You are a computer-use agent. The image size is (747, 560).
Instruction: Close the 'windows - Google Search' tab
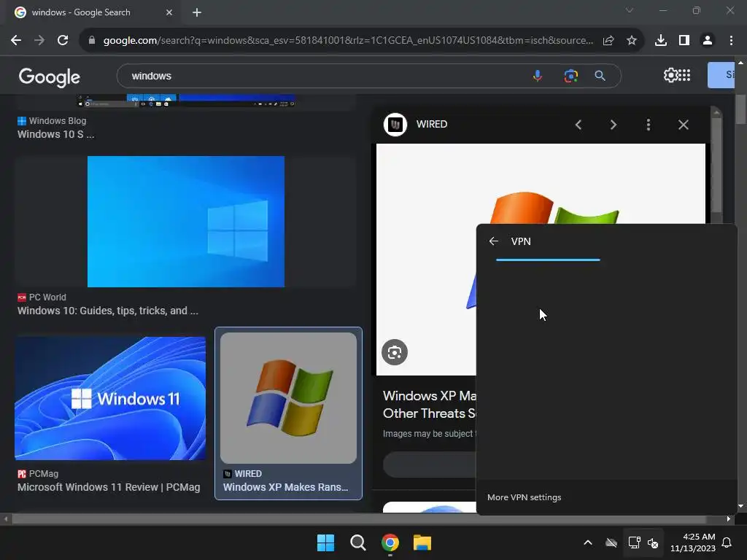(x=169, y=12)
